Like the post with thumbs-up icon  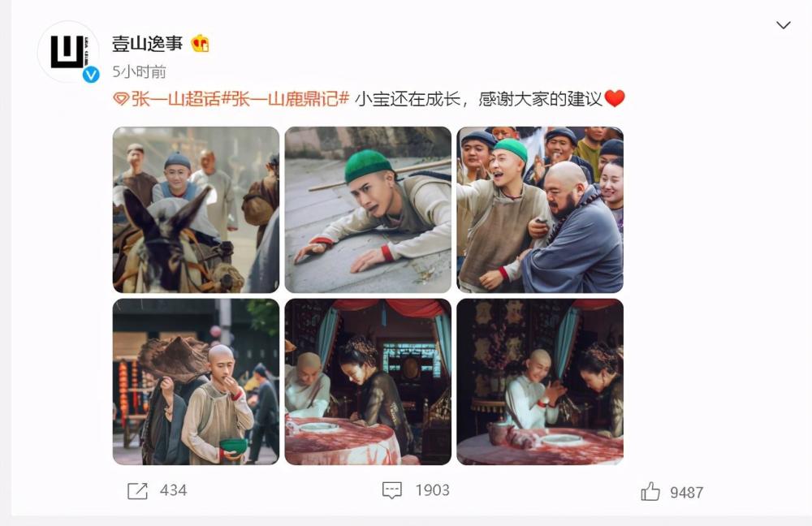[x=650, y=491]
